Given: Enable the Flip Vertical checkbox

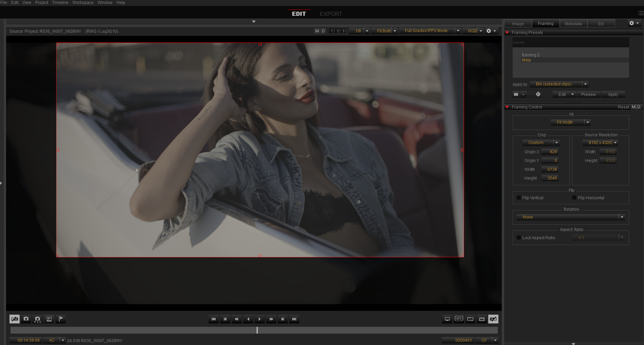Looking at the screenshot, I should [x=519, y=198].
